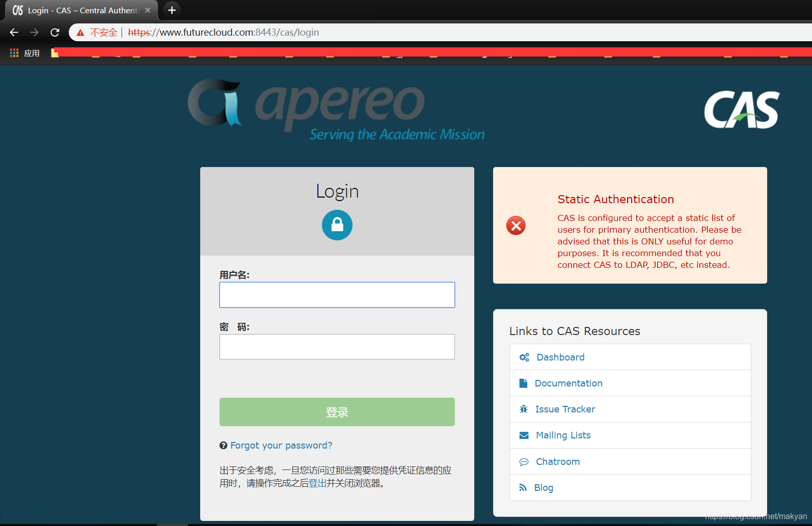Click the Links to CAS Resources heading
This screenshot has height=526, width=812.
click(575, 331)
